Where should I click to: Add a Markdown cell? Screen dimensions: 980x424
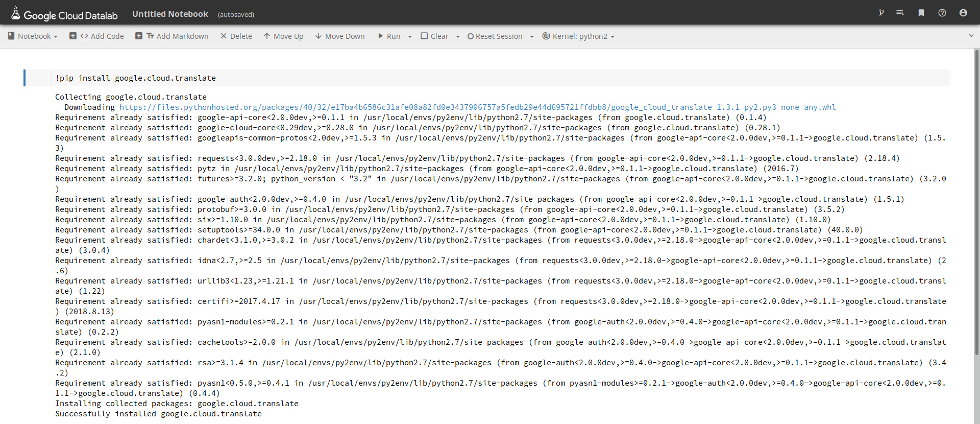pyautogui.click(x=171, y=36)
